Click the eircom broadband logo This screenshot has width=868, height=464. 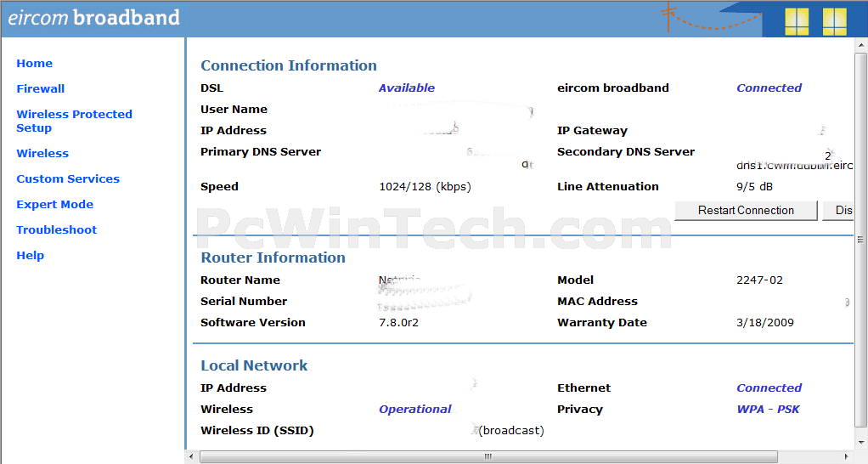[x=93, y=18]
